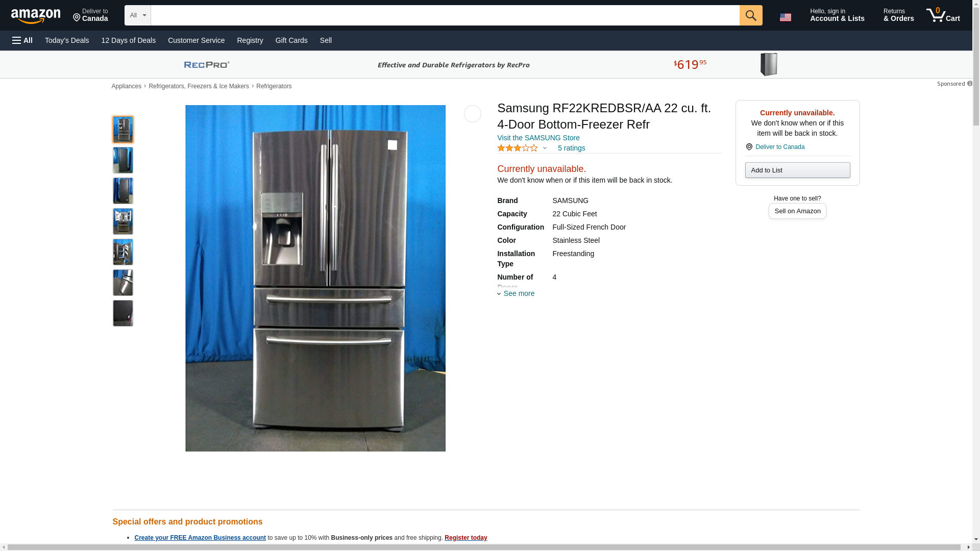This screenshot has height=551, width=980.
Task: Open the All hamburger menu
Action: click(22, 40)
